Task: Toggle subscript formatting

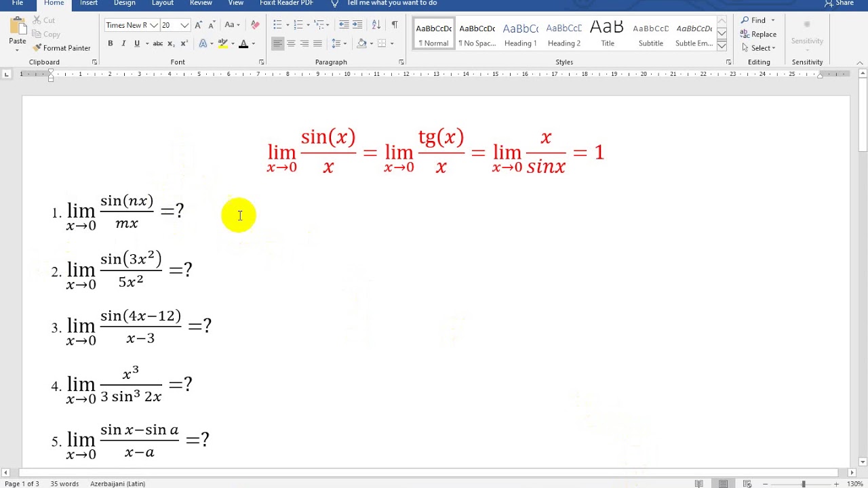Action: coord(171,43)
